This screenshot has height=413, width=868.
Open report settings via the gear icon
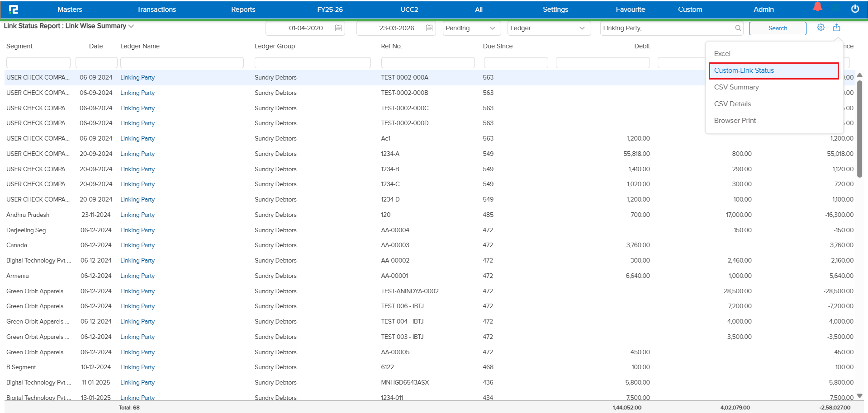(821, 27)
